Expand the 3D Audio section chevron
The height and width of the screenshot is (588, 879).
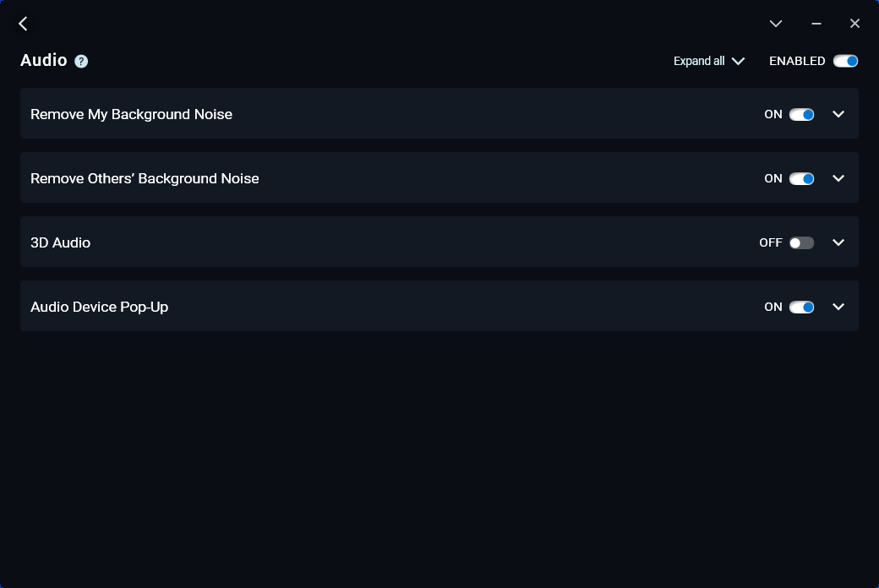pyautogui.click(x=838, y=242)
